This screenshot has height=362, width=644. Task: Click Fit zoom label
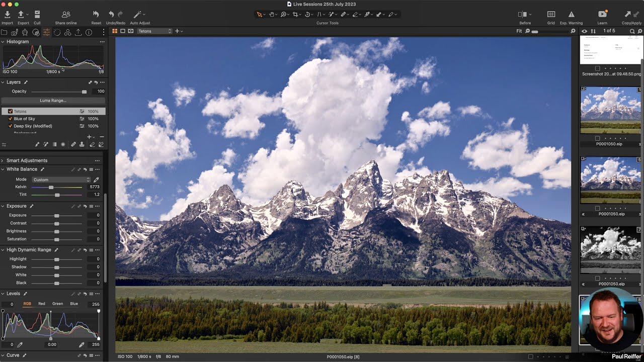click(x=519, y=31)
